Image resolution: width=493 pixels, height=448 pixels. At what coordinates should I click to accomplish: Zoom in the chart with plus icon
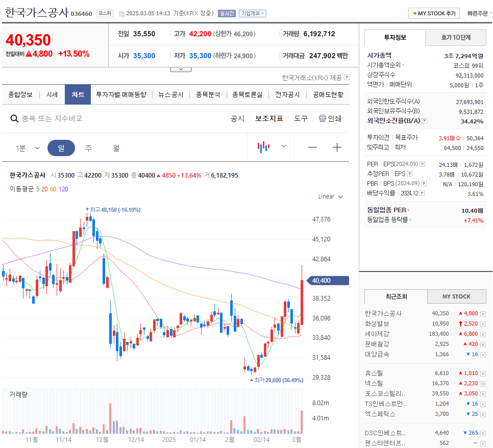(337, 147)
